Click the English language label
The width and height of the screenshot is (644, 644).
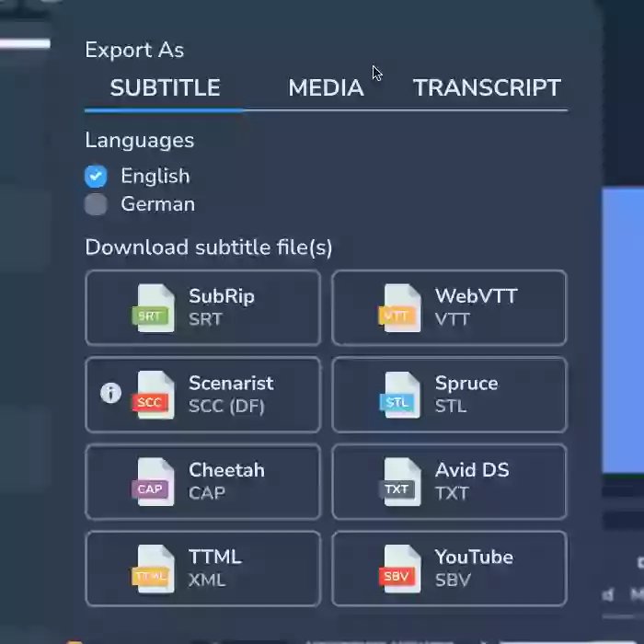click(155, 177)
